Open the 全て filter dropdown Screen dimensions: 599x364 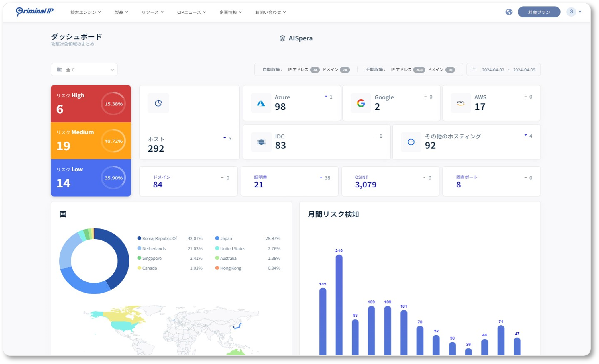[84, 69]
